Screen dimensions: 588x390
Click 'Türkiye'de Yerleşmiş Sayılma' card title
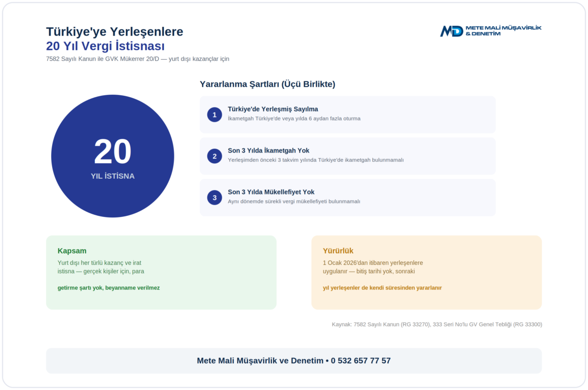273,109
